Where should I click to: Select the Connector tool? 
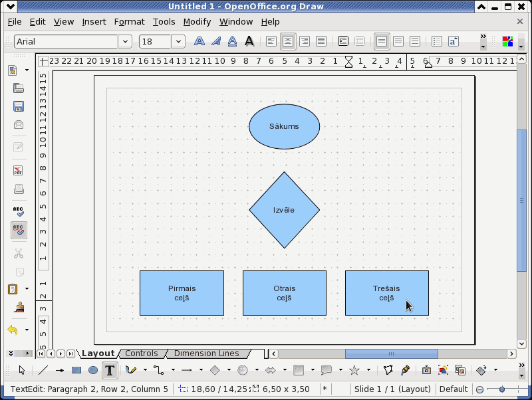[x=158, y=370]
